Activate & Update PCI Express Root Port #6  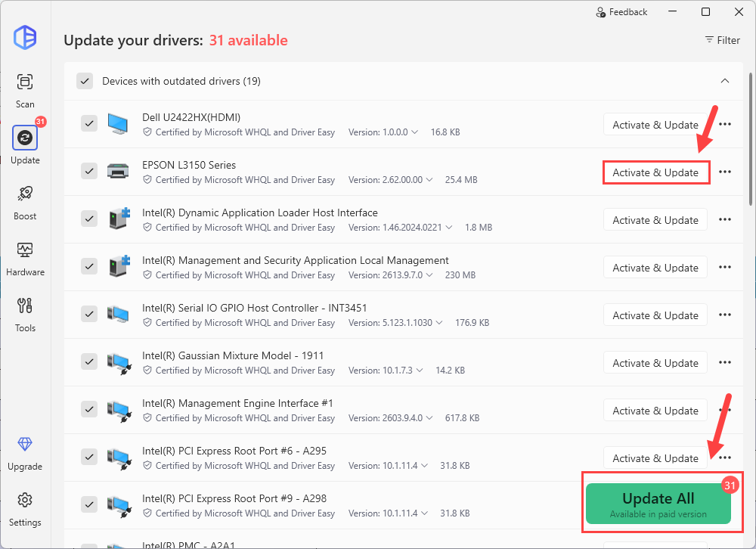pyautogui.click(x=655, y=458)
